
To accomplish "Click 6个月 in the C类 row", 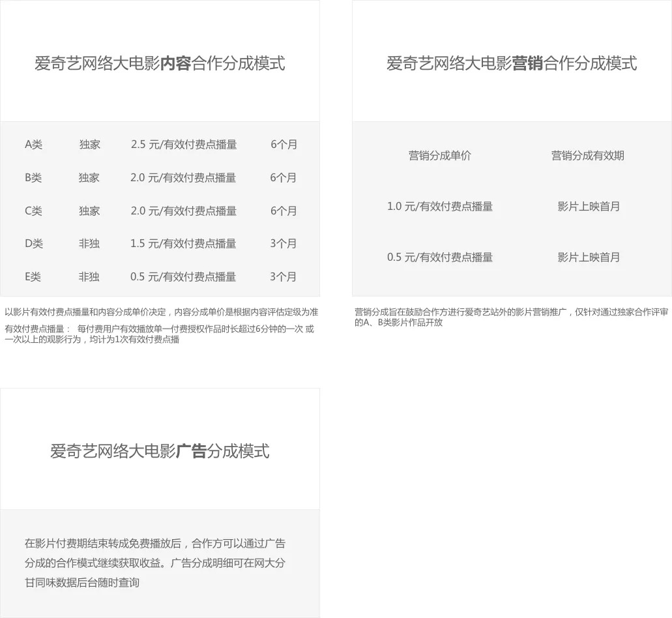I will tap(284, 211).
